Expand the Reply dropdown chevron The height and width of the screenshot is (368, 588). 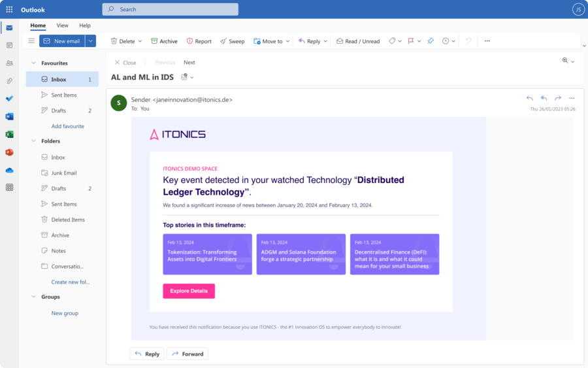pos(325,41)
